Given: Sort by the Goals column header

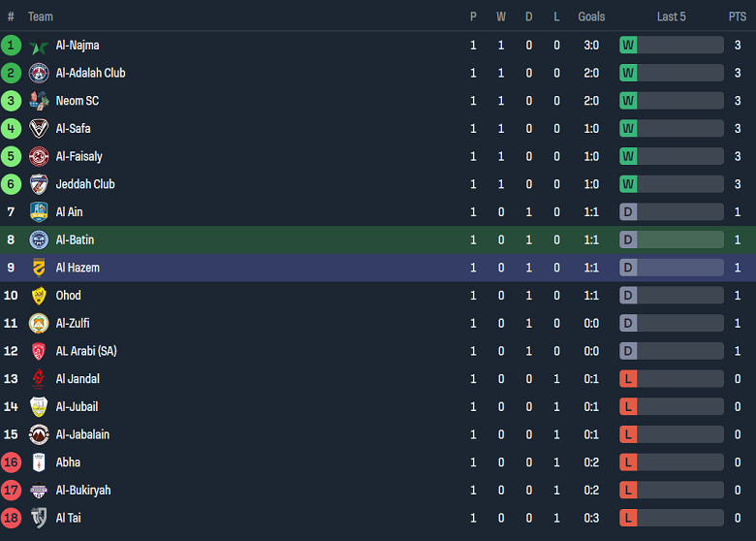Looking at the screenshot, I should click(591, 16).
